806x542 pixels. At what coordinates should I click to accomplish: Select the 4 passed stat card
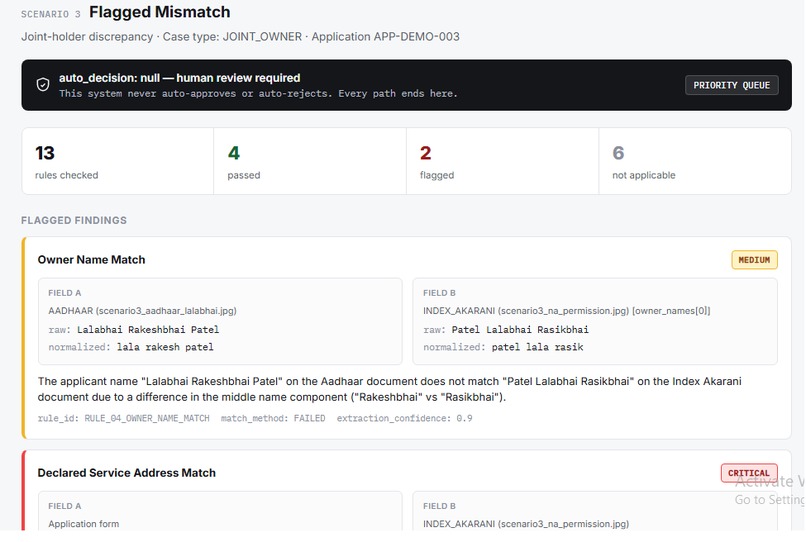(x=309, y=161)
